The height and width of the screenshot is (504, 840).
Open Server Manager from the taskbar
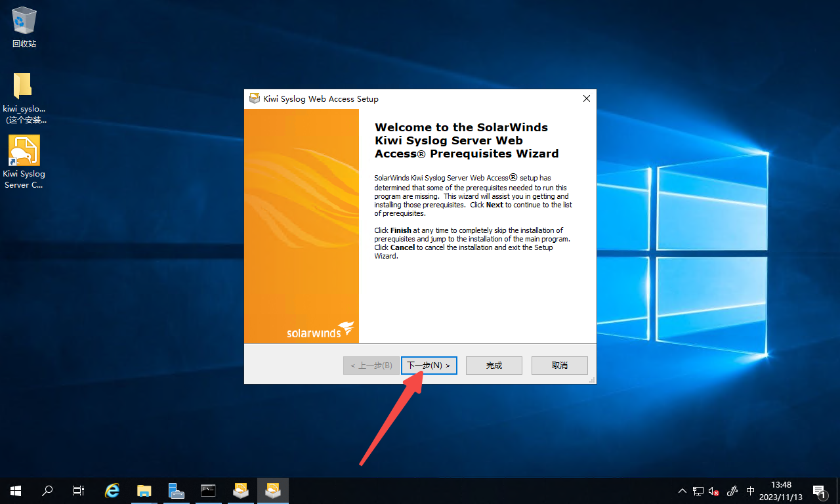point(176,490)
